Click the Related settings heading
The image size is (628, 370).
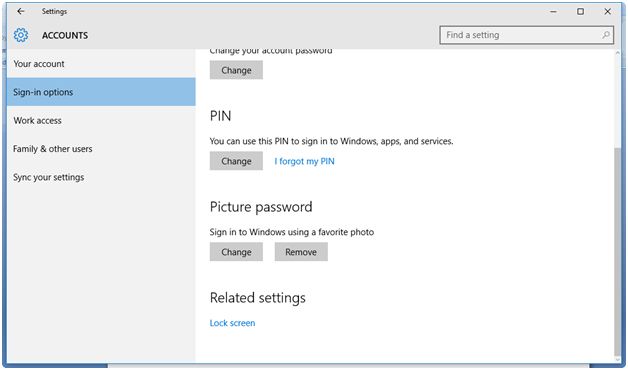tap(258, 298)
